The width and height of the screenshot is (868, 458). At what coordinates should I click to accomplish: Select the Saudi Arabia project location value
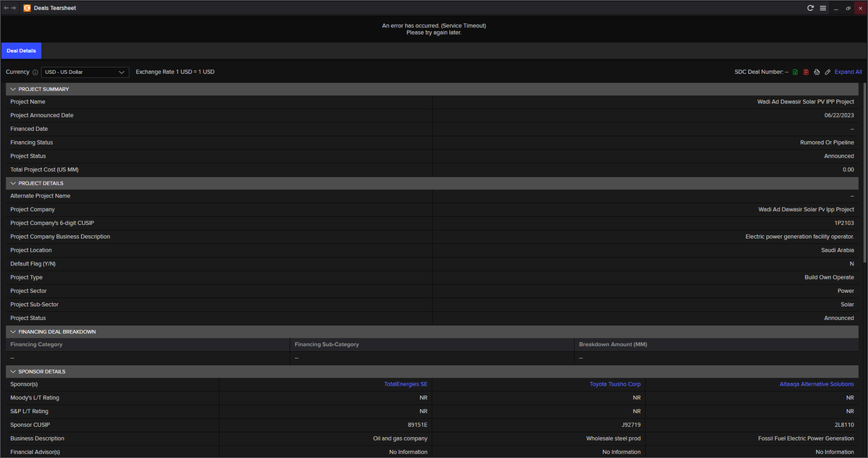(x=838, y=250)
